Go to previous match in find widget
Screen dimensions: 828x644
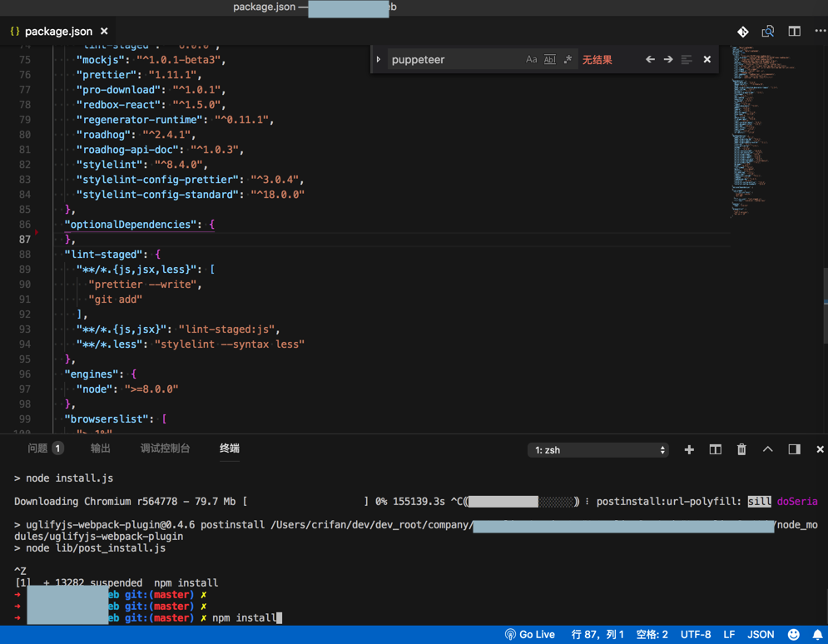pos(650,60)
